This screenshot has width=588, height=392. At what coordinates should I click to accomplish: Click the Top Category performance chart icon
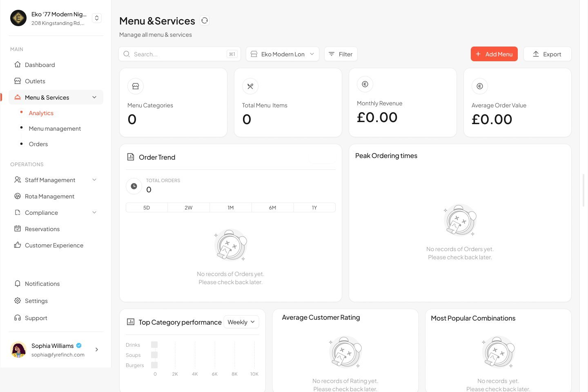131,322
